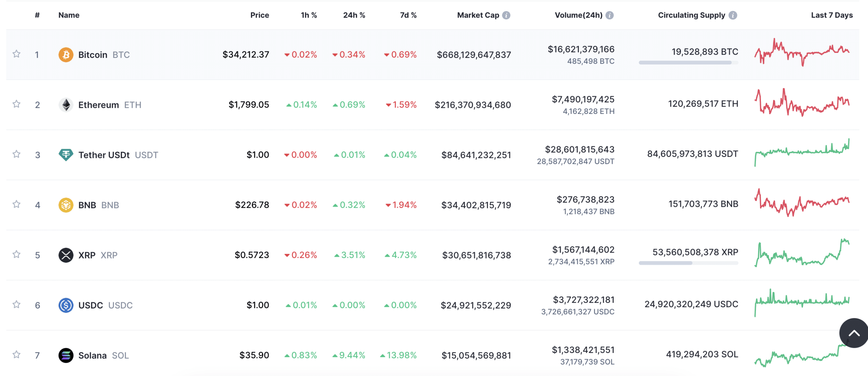Star Bitcoin to add to watchlist
This screenshot has height=376, width=868.
[16, 54]
